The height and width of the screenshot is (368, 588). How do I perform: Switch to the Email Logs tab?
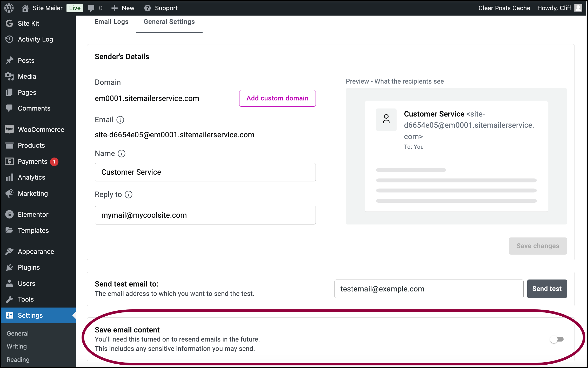(111, 22)
